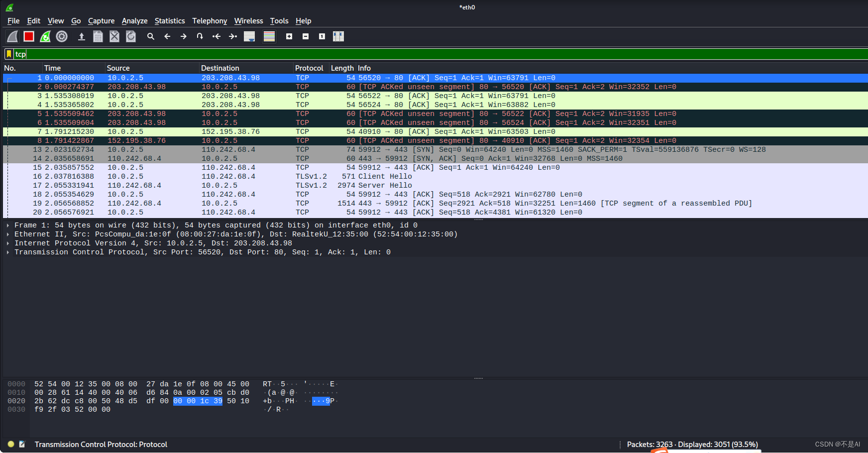Sort by the No. column header

(22, 68)
